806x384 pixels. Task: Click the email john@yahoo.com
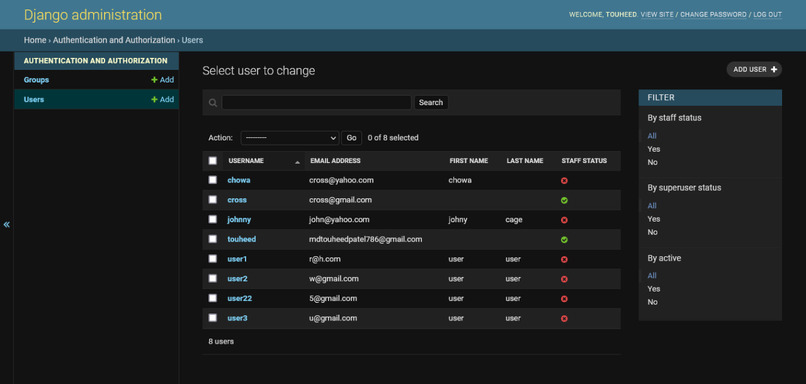pyautogui.click(x=339, y=220)
